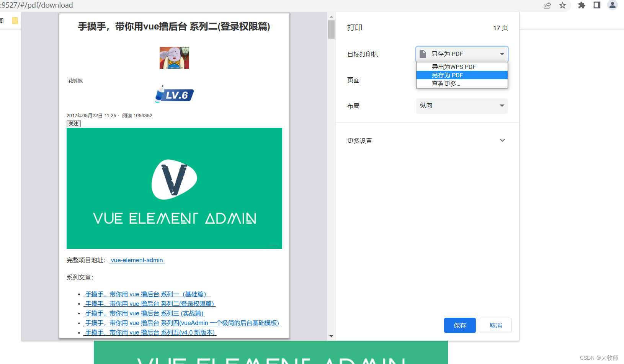Click the preview scrollbar thumb
624x364 pixels.
point(331,29)
